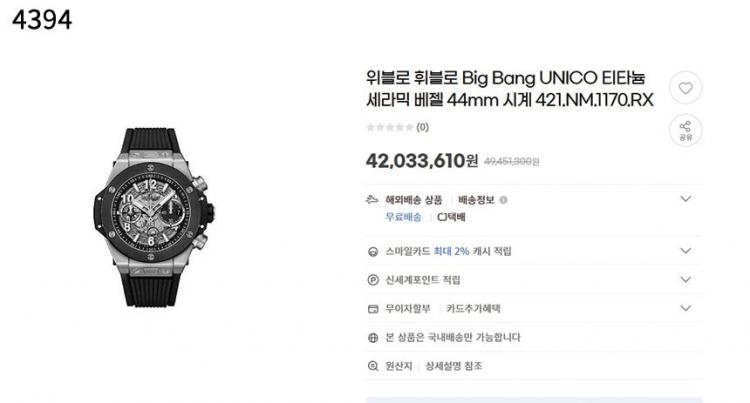Click the 배송정보 label

point(476,200)
